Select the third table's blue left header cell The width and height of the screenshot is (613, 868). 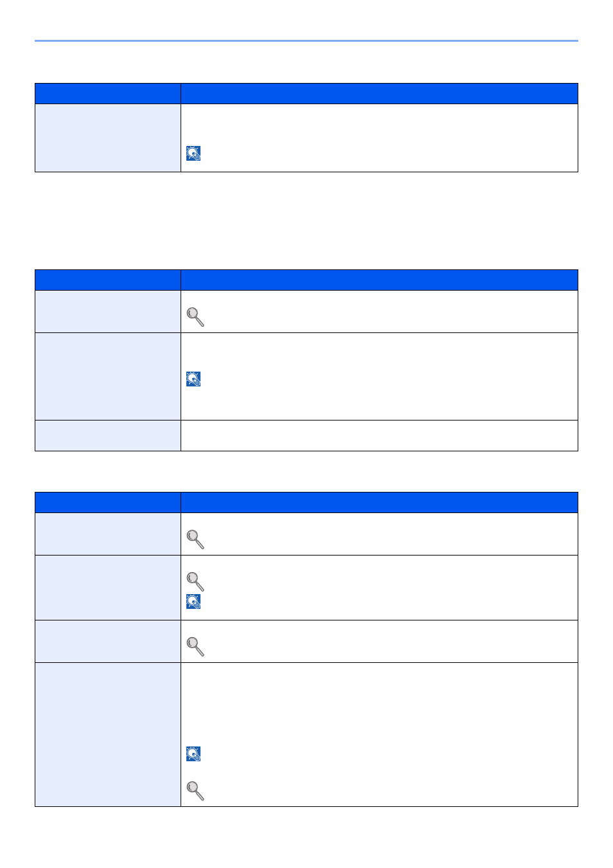[x=108, y=502]
